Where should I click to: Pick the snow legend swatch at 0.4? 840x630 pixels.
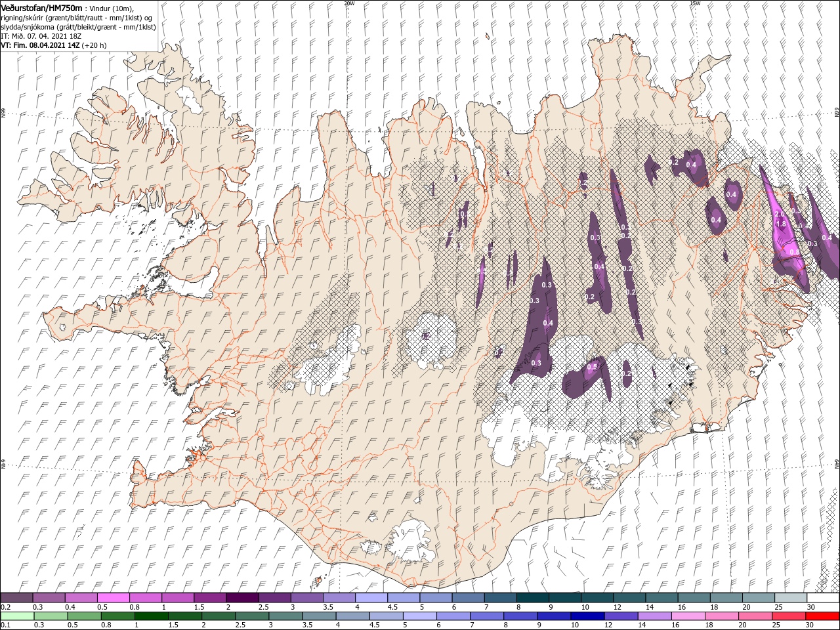(x=81, y=598)
